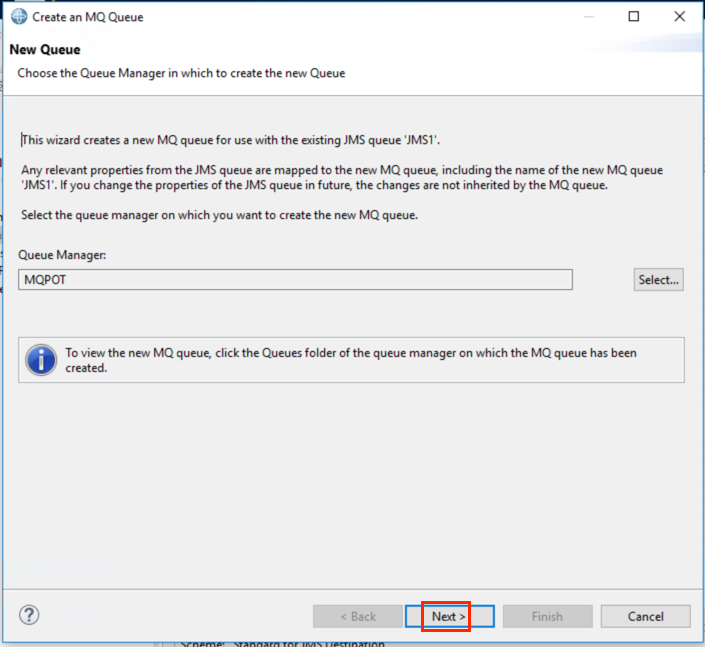Cancel the Create an MQ Queue wizard
This screenshot has height=647, width=705.
pos(645,616)
